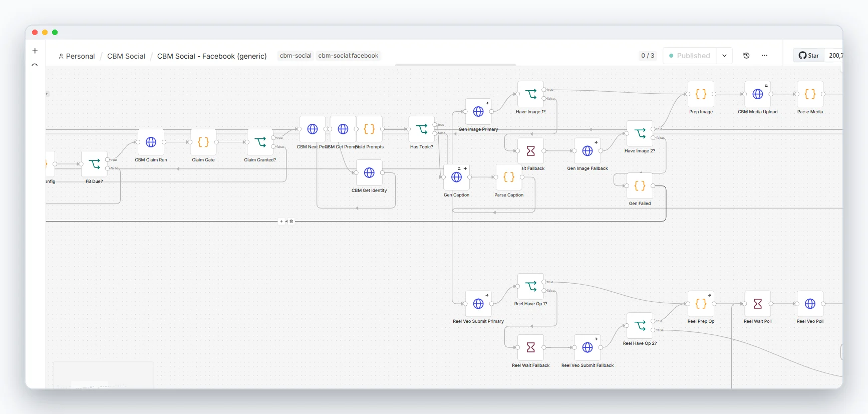
Task: Open the three-dot more options menu
Action: (x=764, y=56)
